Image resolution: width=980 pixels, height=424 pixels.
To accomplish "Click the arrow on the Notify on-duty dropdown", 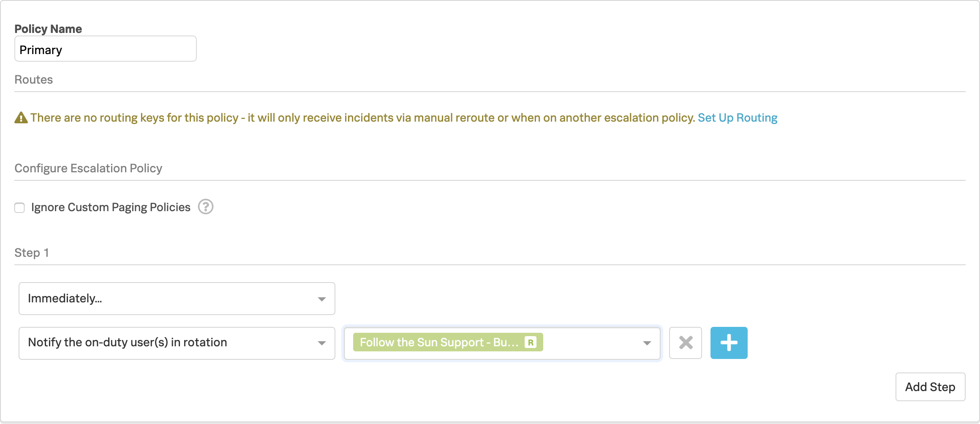I will pos(322,343).
